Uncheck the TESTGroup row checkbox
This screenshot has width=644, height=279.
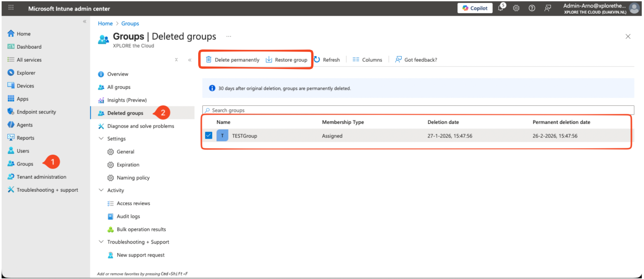[x=209, y=135]
